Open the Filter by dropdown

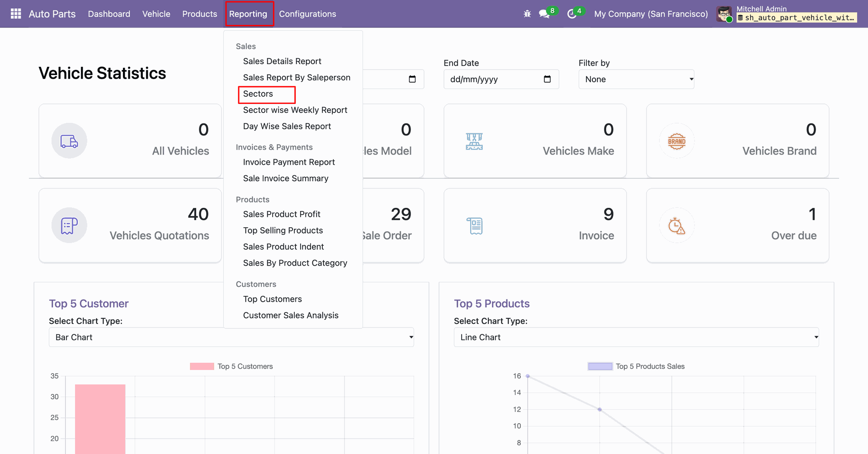(x=637, y=79)
